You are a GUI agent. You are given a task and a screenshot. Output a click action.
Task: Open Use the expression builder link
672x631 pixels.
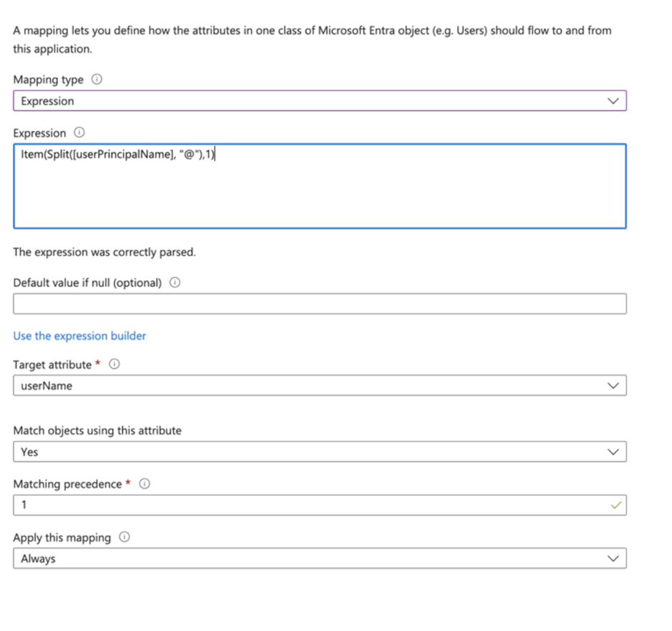tap(80, 336)
